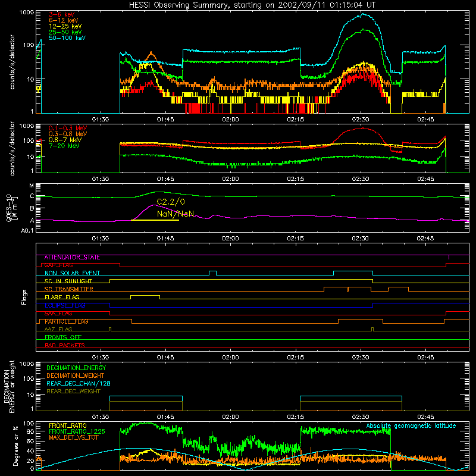Click the 01:30 tick under the top plot
Viewport: 476px width, 476px height.
(101, 120)
